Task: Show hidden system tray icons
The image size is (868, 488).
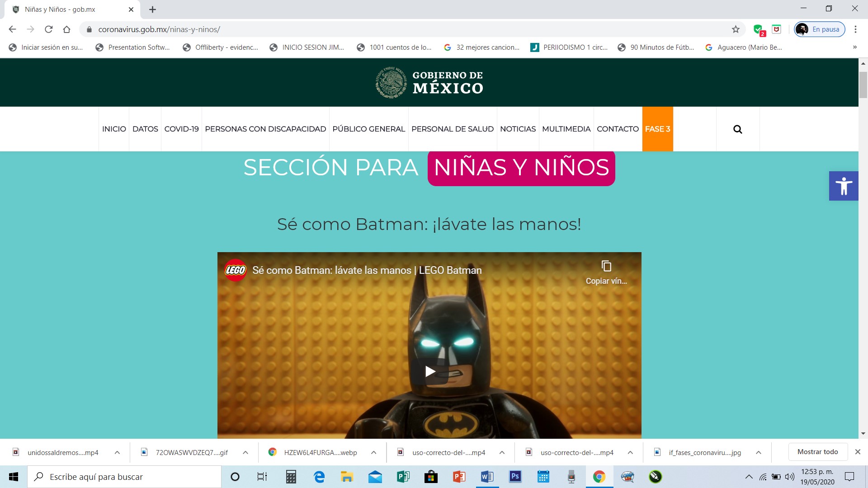Action: pos(749,477)
